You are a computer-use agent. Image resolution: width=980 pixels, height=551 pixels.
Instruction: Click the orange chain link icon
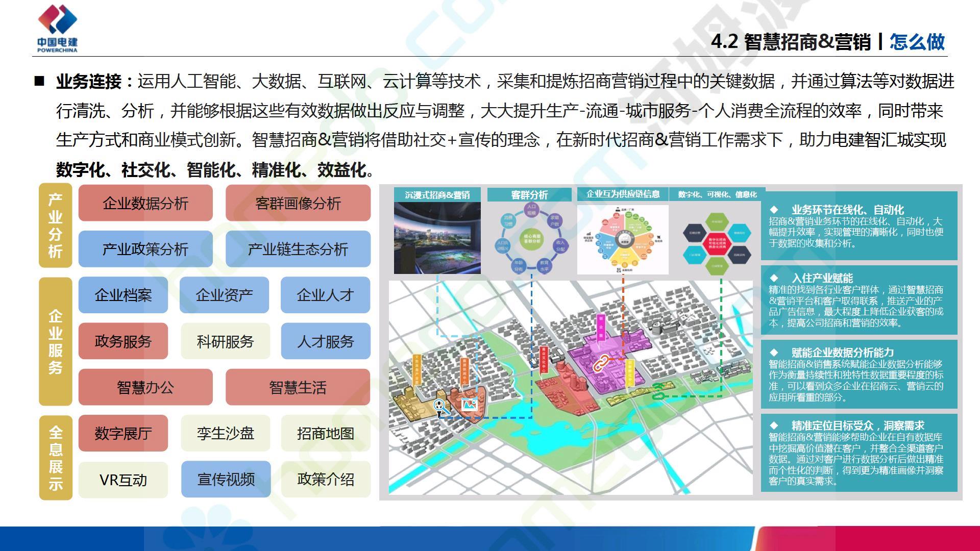click(x=601, y=363)
